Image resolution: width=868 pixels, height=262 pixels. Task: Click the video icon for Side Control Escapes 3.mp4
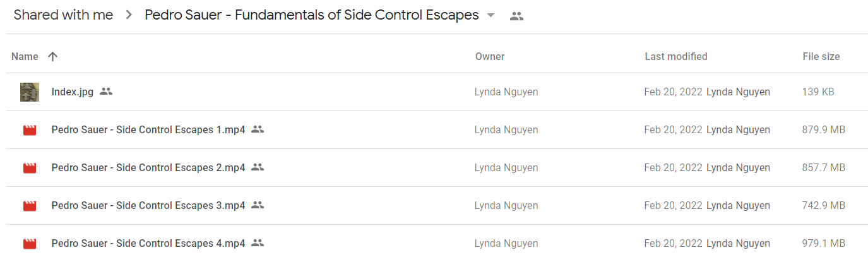point(30,206)
